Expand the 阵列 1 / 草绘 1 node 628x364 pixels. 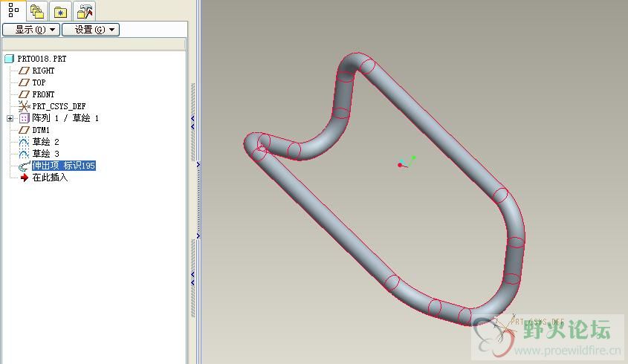coord(10,119)
